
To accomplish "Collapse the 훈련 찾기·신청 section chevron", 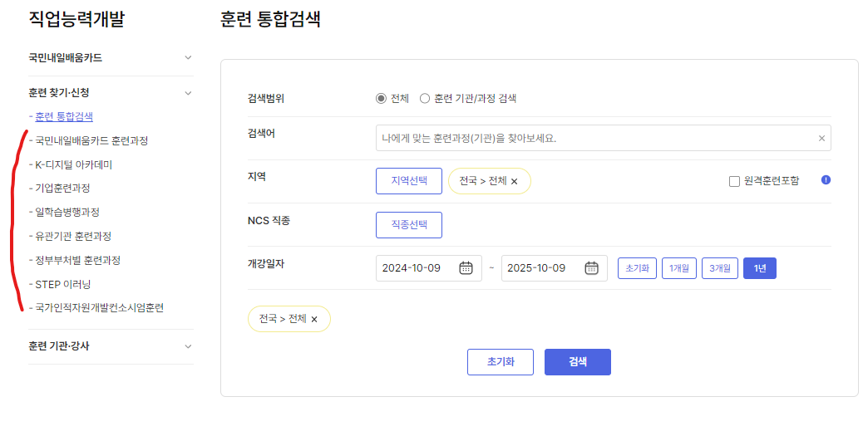I will point(188,93).
